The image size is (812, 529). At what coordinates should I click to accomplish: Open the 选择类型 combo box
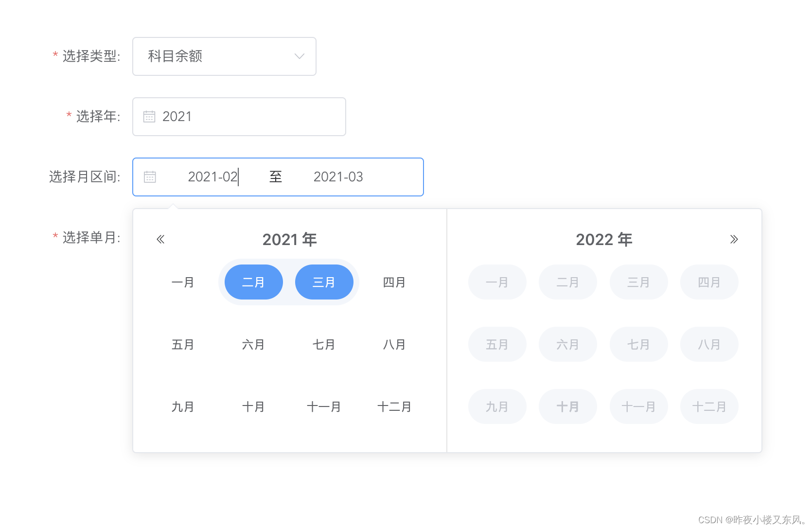point(224,56)
